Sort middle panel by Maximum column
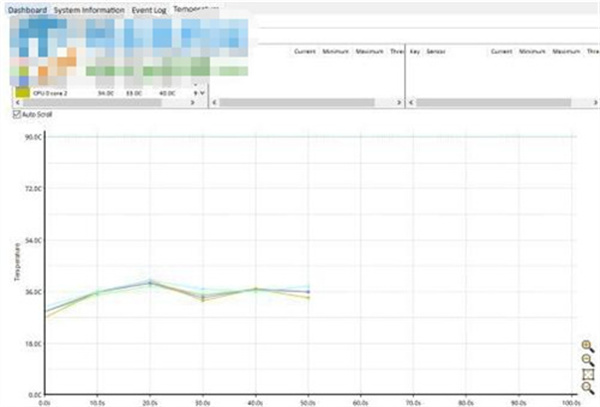Image resolution: width=600 pixels, height=407 pixels. point(369,51)
